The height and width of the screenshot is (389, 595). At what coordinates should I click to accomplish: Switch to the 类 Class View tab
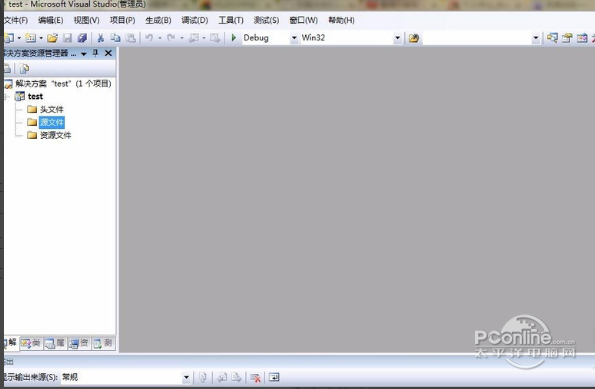click(31, 344)
